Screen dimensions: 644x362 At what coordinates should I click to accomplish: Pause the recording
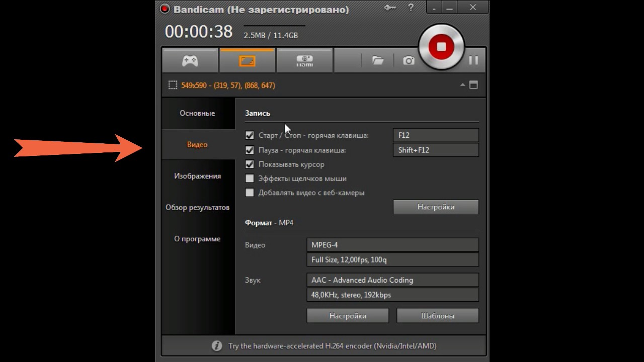(473, 60)
